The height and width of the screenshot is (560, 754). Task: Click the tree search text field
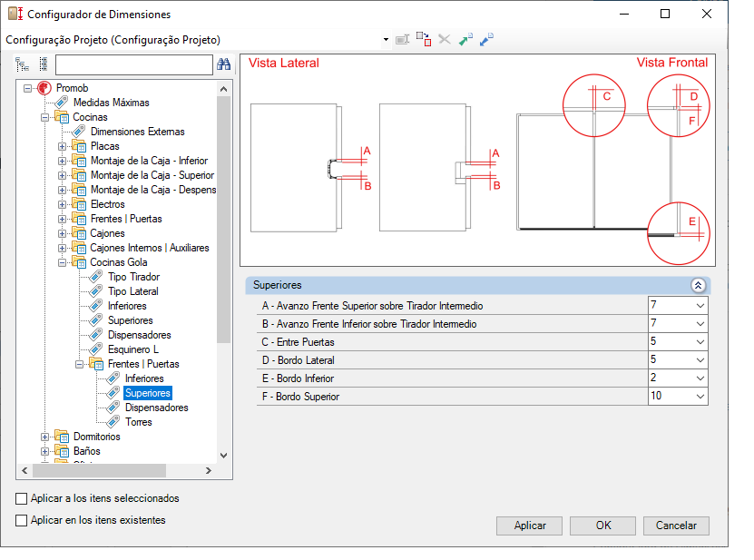[x=133, y=64]
